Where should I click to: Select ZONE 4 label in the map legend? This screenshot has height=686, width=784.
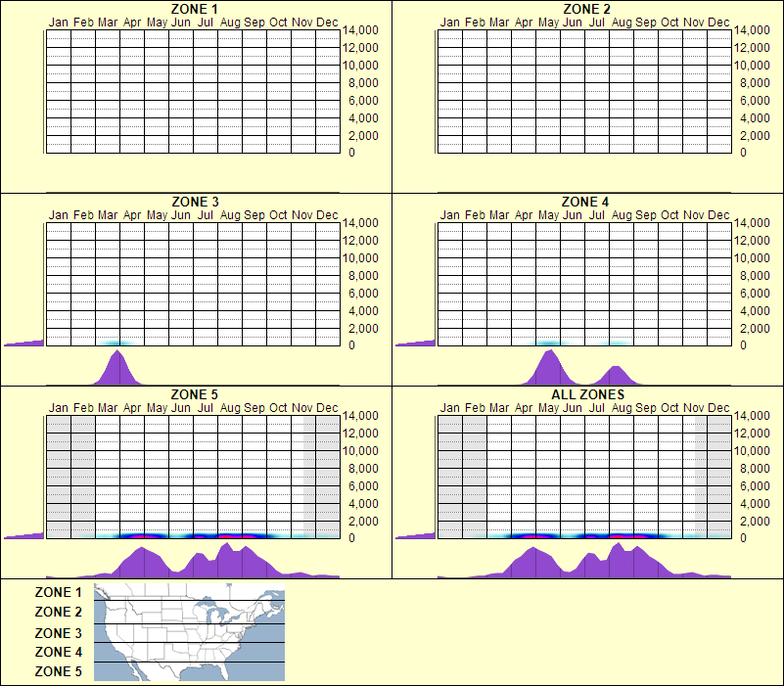(x=58, y=652)
